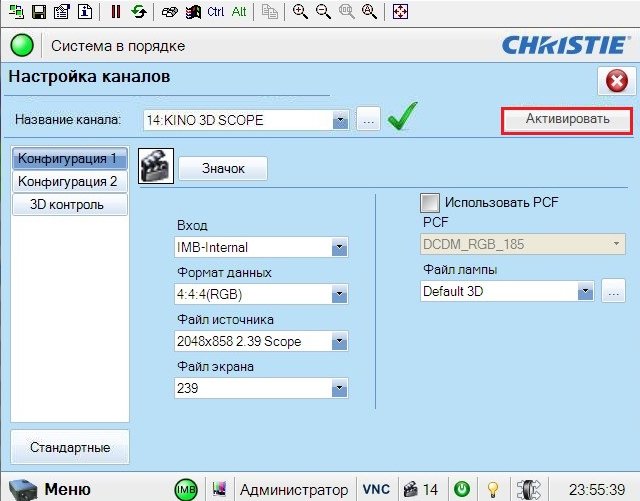Image resolution: width=640 pixels, height=501 pixels.
Task: Click the green IMB status icon
Action: (x=186, y=489)
